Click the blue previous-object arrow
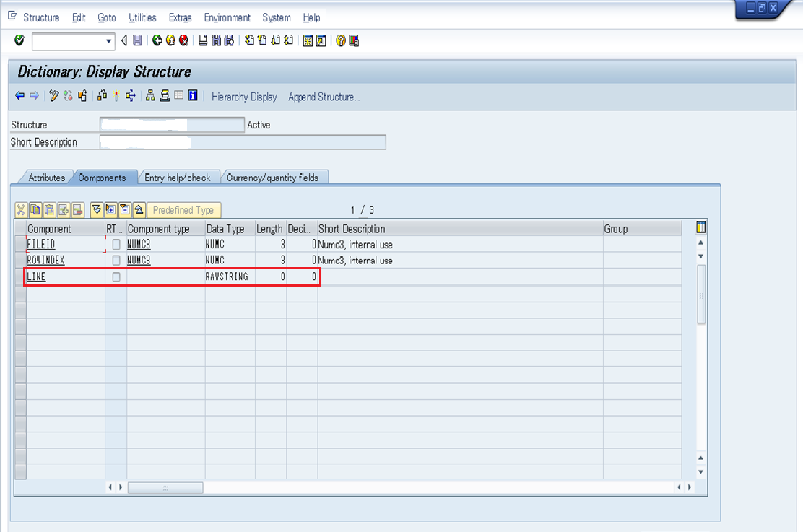Screen dimensions: 803x532 tap(20, 96)
